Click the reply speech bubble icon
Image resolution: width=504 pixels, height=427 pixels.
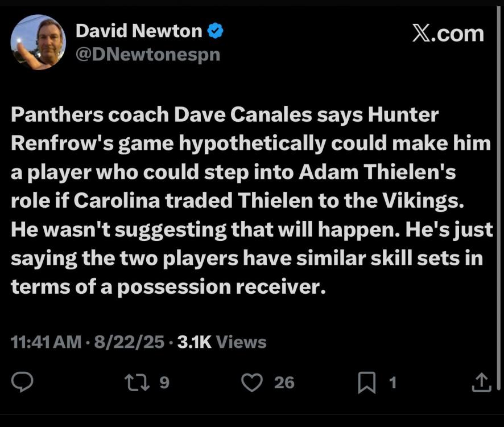click(22, 382)
